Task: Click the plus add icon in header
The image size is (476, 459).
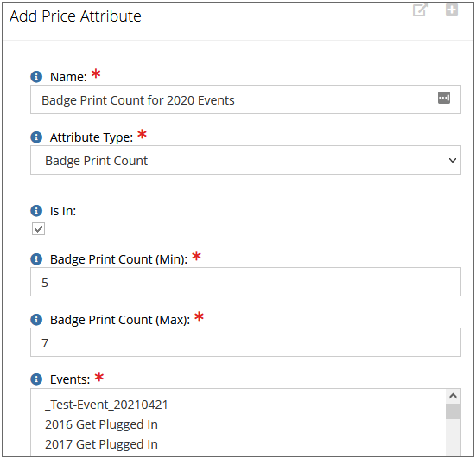Action: tap(452, 10)
